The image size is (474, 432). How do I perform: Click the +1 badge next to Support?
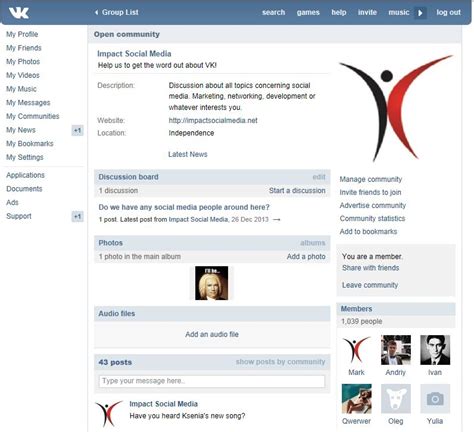pyautogui.click(x=77, y=217)
